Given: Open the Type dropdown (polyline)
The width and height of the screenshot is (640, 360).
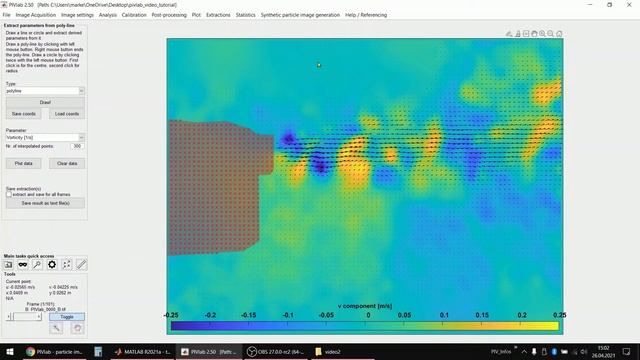Looking at the screenshot, I should (x=45, y=91).
